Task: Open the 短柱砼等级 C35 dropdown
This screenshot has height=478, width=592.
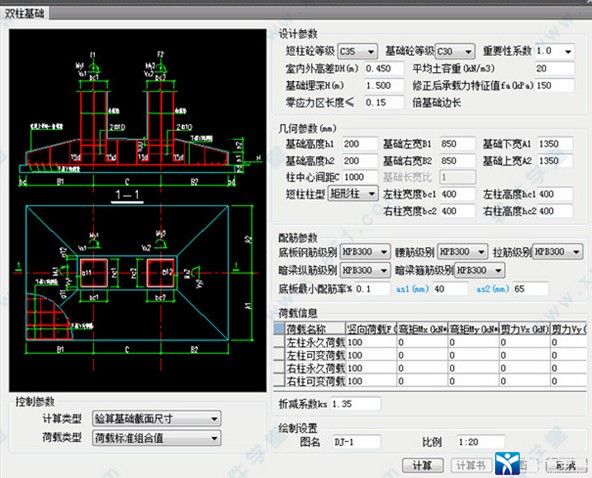Action: click(x=357, y=51)
